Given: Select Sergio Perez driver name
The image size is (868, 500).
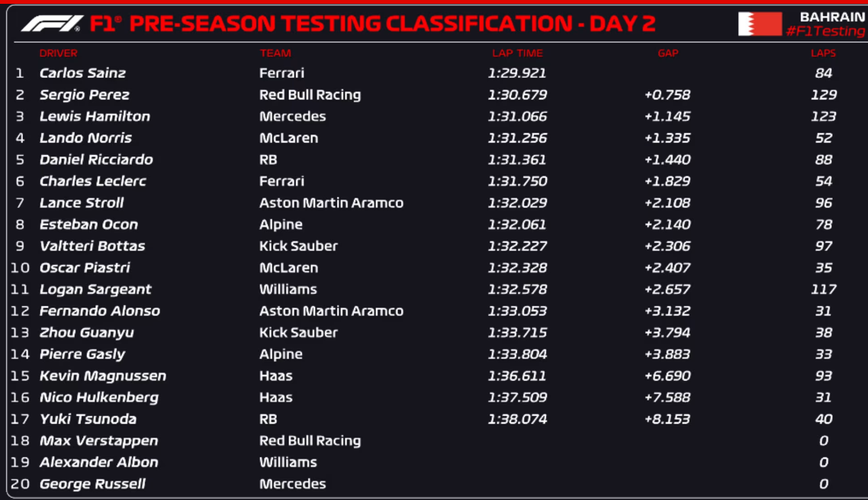Looking at the screenshot, I should (84, 95).
